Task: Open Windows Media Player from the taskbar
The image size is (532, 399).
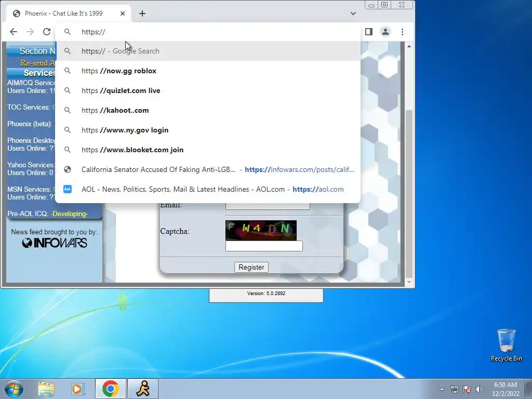Action: pyautogui.click(x=77, y=389)
